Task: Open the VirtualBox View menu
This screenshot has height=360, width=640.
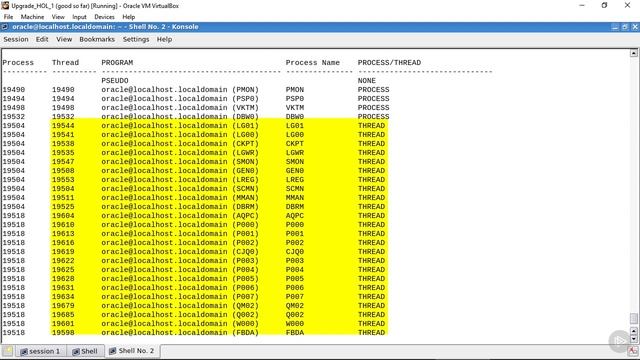Action: [58, 17]
